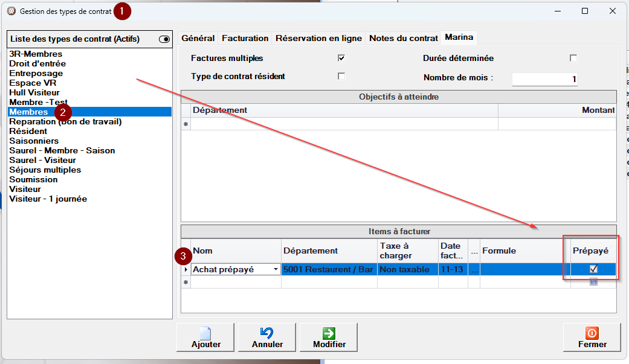Toggle the active contract types list switch
Screen dimensions: 629x364
point(164,39)
